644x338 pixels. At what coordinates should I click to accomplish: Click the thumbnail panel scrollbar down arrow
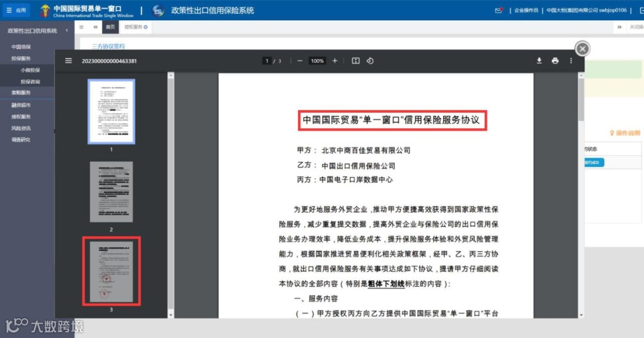pos(171,315)
